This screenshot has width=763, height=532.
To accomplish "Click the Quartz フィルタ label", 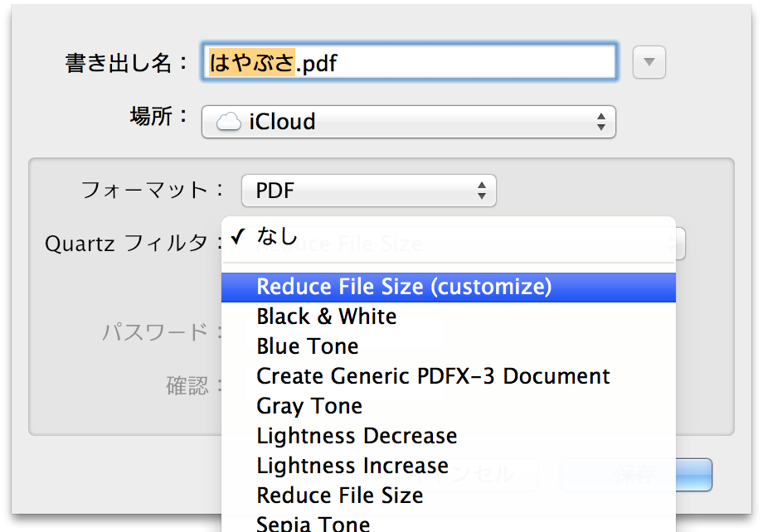I will 127,243.
